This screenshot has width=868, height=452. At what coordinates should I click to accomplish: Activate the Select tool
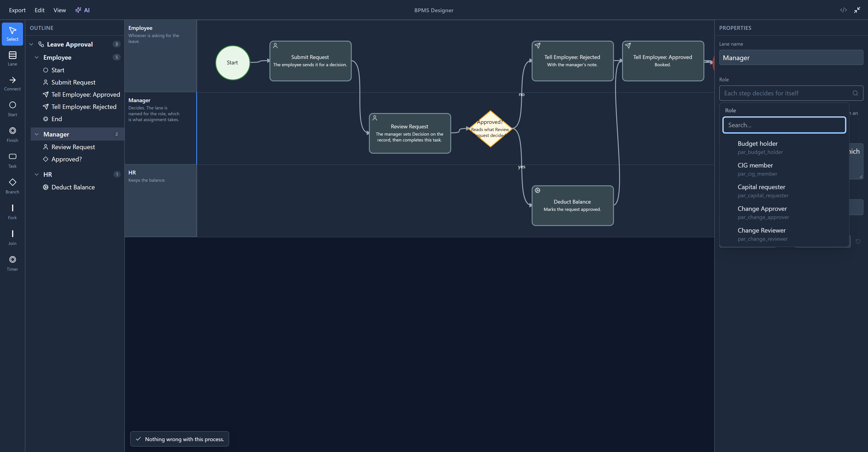(x=12, y=34)
